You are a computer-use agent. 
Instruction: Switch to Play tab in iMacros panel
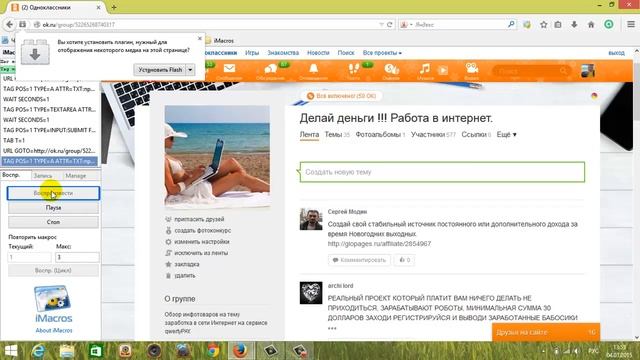[x=11, y=175]
